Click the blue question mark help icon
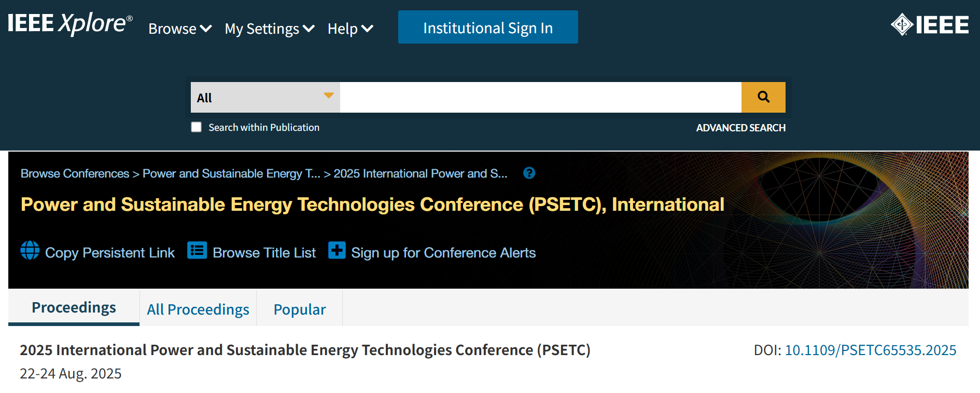Viewport: 980px width, 393px height. pos(529,173)
